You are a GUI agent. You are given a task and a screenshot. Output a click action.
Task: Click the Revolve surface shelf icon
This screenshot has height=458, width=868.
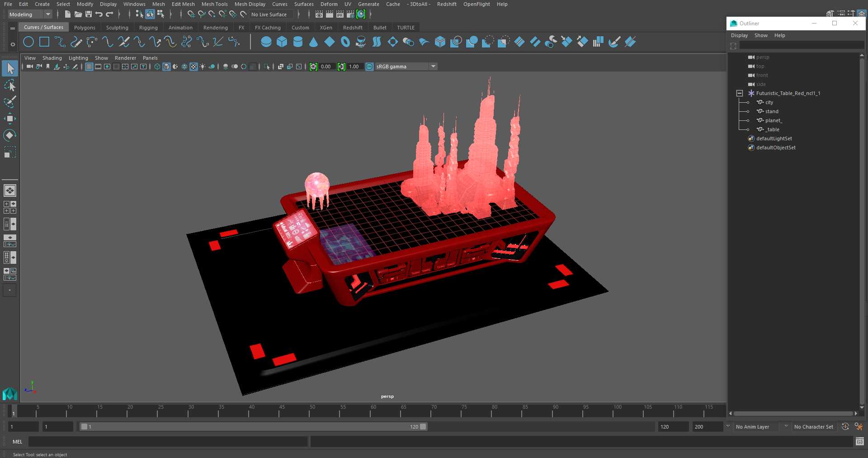pyautogui.click(x=361, y=42)
